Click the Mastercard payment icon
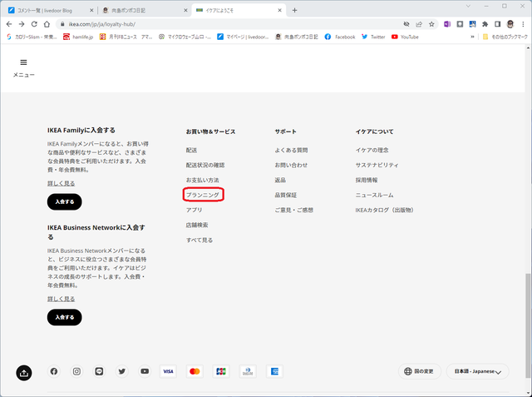This screenshot has width=532, height=397. 195,371
